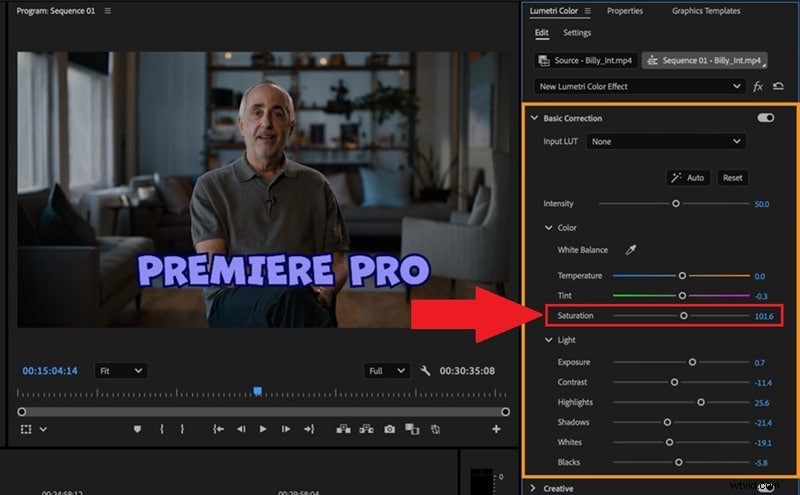Switch to the Graphics Templates tab
This screenshot has width=800, height=495.
(x=706, y=11)
